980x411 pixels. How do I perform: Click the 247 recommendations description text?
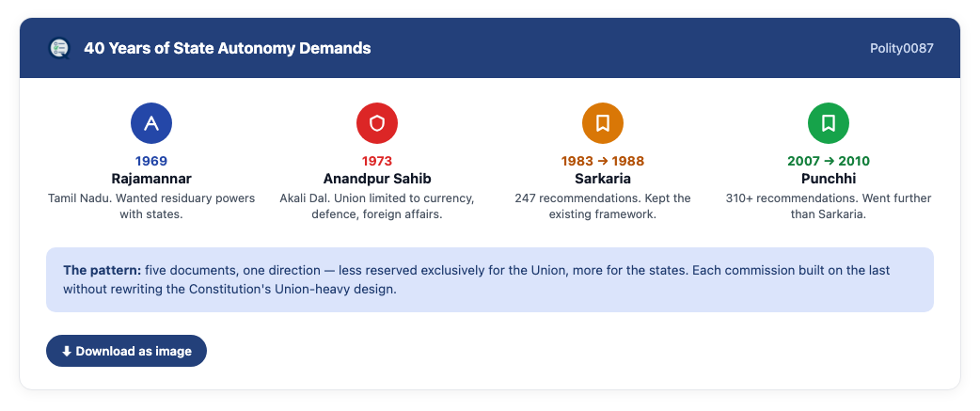click(x=603, y=206)
